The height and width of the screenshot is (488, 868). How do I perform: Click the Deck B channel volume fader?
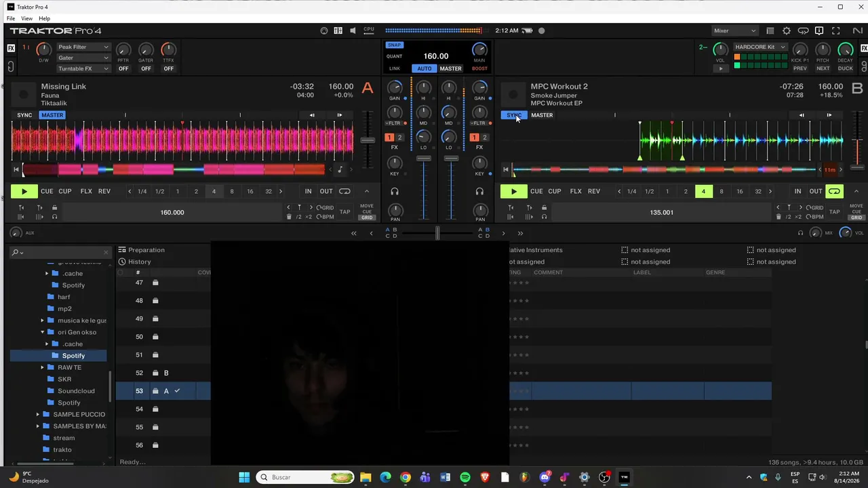(x=451, y=158)
